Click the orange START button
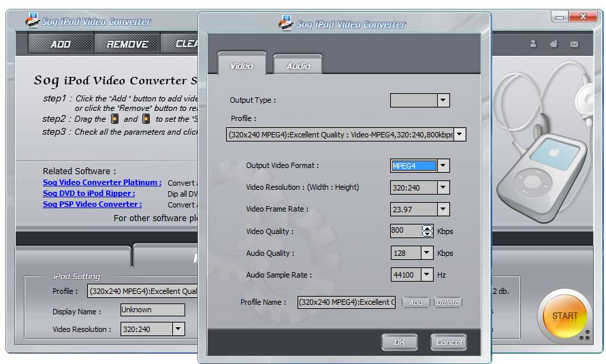Image resolution: width=606 pixels, height=364 pixels. click(564, 316)
